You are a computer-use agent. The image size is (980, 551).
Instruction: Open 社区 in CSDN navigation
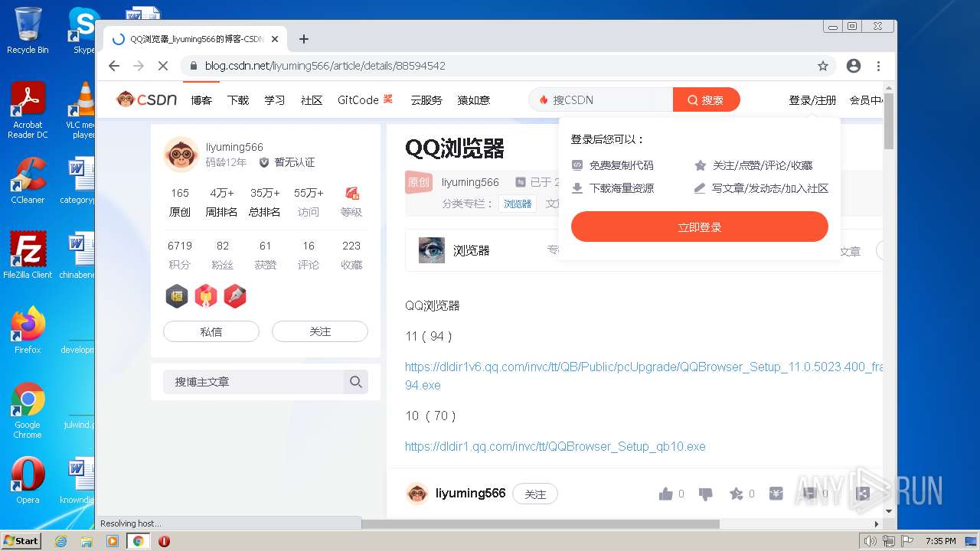coord(312,100)
